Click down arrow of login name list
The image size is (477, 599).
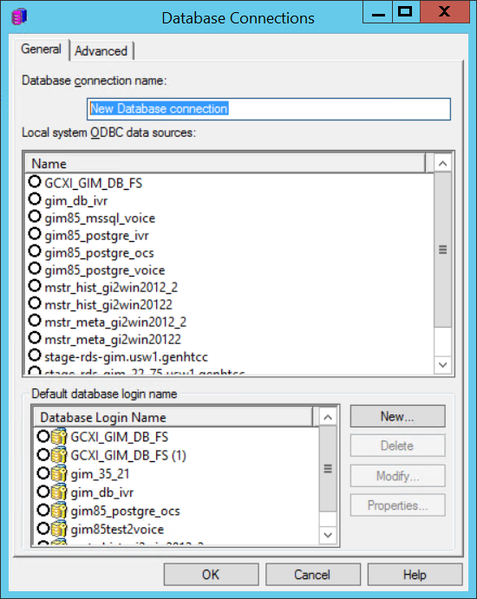[x=328, y=535]
